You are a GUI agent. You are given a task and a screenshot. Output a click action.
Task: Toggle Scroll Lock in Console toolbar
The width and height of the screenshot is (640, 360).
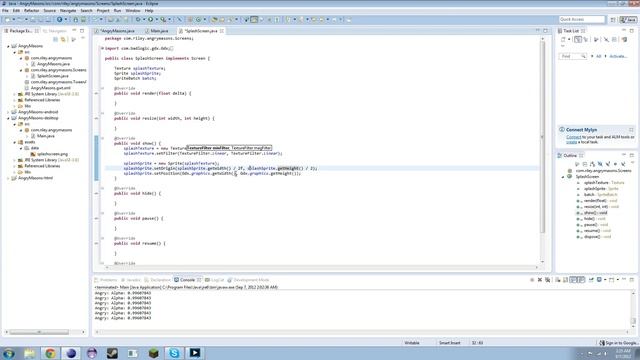point(565,280)
